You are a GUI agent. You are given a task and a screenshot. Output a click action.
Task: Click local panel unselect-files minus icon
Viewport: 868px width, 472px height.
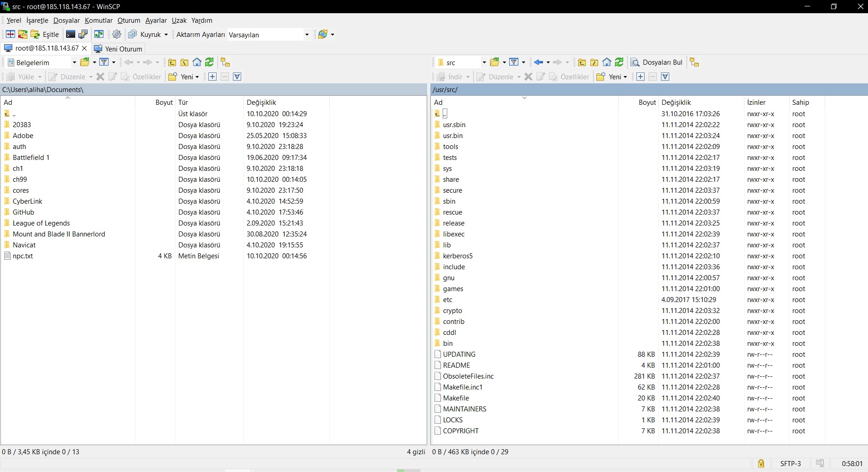click(225, 77)
